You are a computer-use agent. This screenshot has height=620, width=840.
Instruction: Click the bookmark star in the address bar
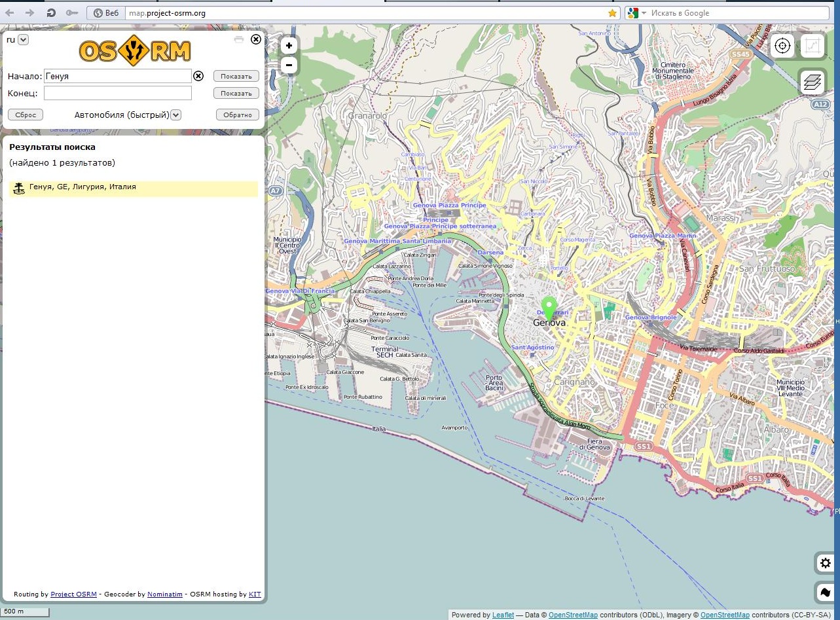tap(612, 13)
